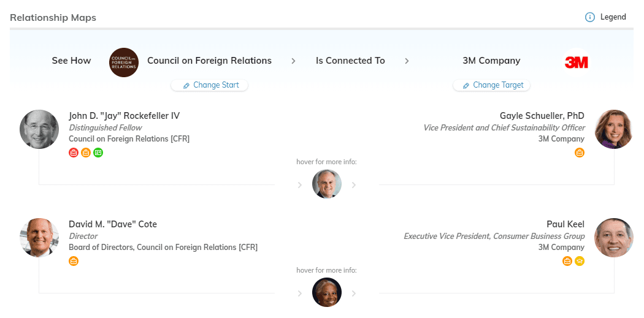
Task: Click green icon under Rockefeller's name
Action: (x=98, y=153)
